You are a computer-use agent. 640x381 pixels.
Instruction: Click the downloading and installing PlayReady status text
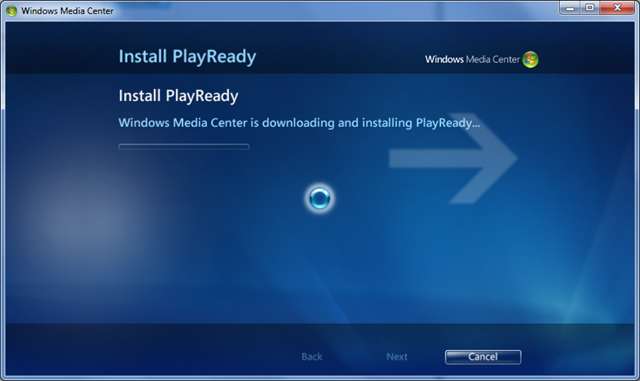point(299,123)
